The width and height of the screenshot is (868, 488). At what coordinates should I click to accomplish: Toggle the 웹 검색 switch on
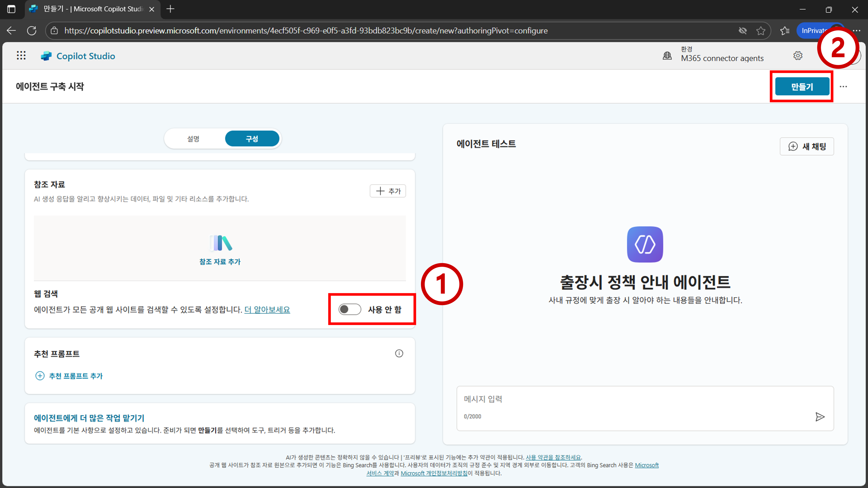point(349,309)
